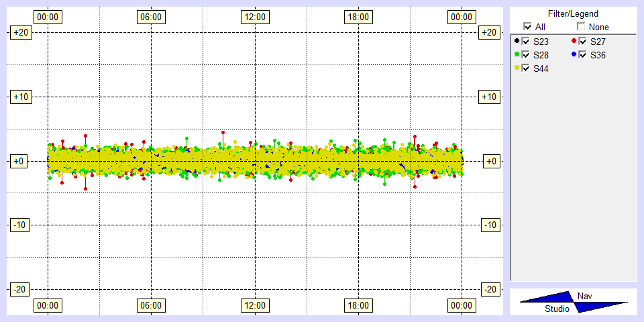Image resolution: width=644 pixels, height=322 pixels.
Task: Toggle the S36 checkbox
Action: [583, 55]
